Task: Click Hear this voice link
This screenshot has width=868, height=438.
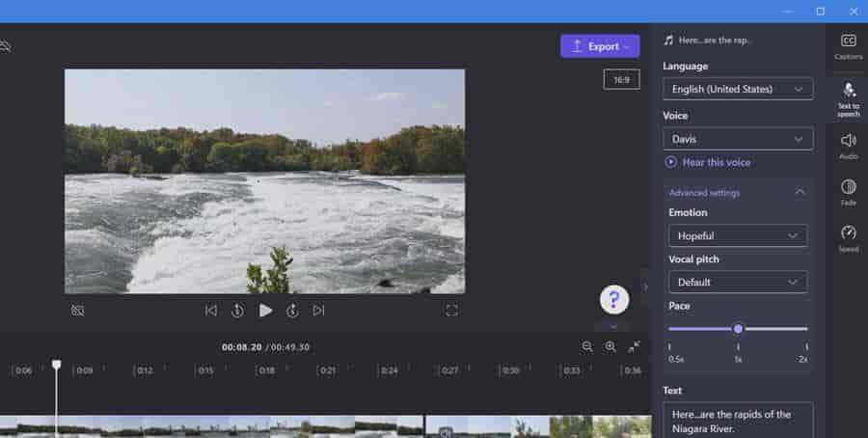Action: 716,162
